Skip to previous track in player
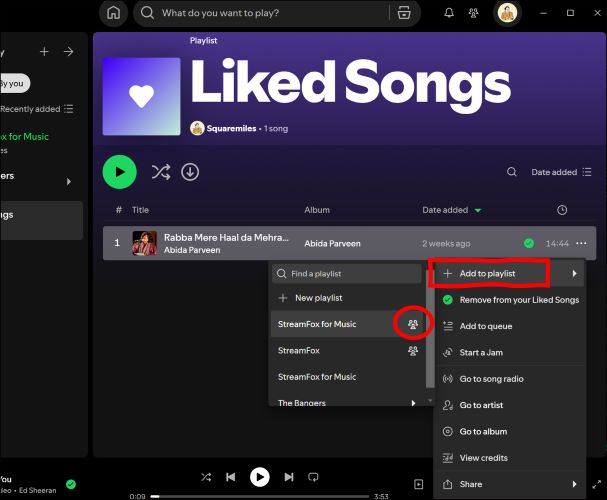The image size is (607, 500). point(230,477)
